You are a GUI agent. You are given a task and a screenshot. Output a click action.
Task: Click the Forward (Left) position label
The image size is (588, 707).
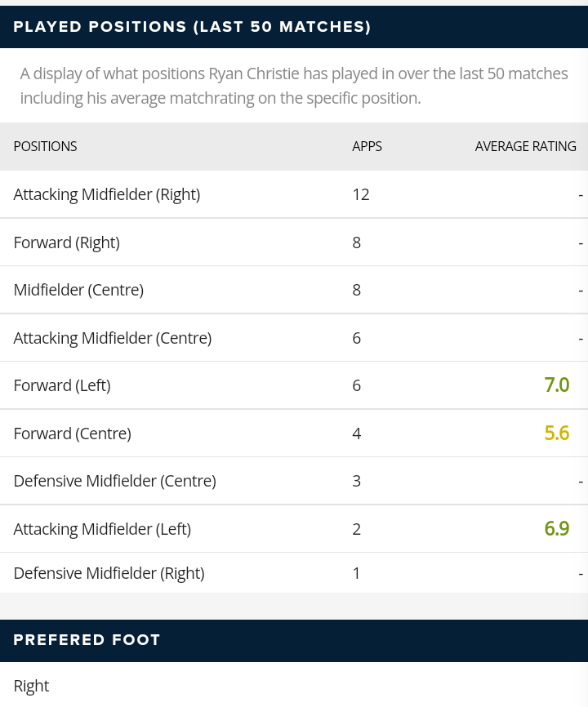[x=62, y=385]
